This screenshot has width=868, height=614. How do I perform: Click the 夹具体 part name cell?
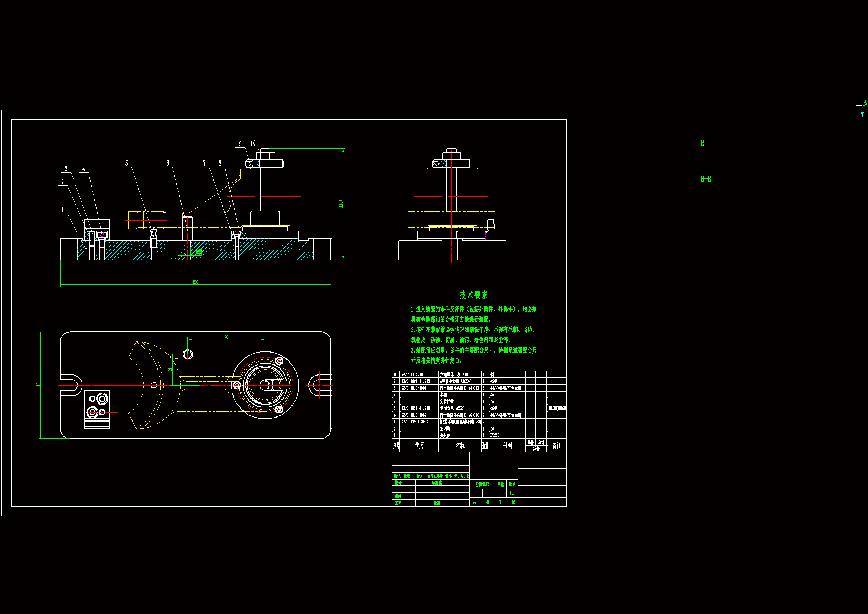click(445, 435)
